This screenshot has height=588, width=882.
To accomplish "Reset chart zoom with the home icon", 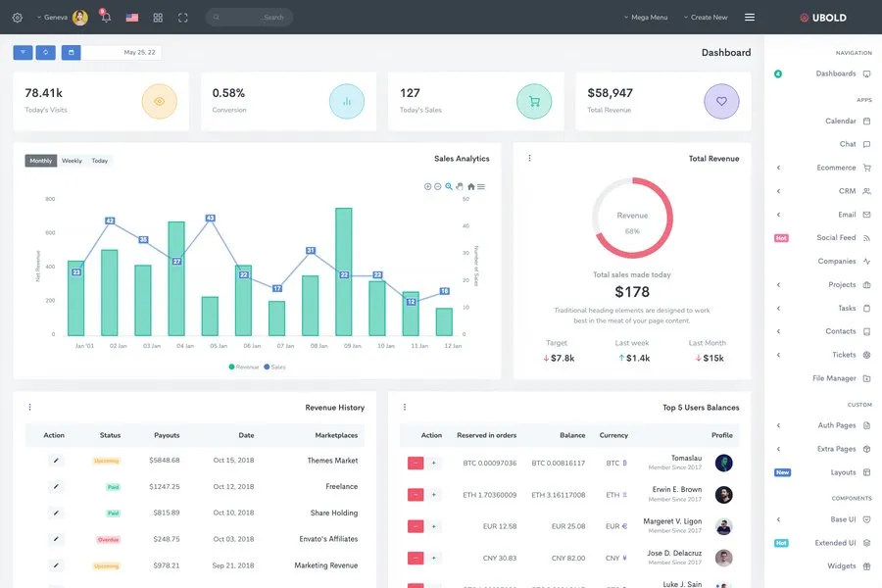I will click(x=470, y=186).
